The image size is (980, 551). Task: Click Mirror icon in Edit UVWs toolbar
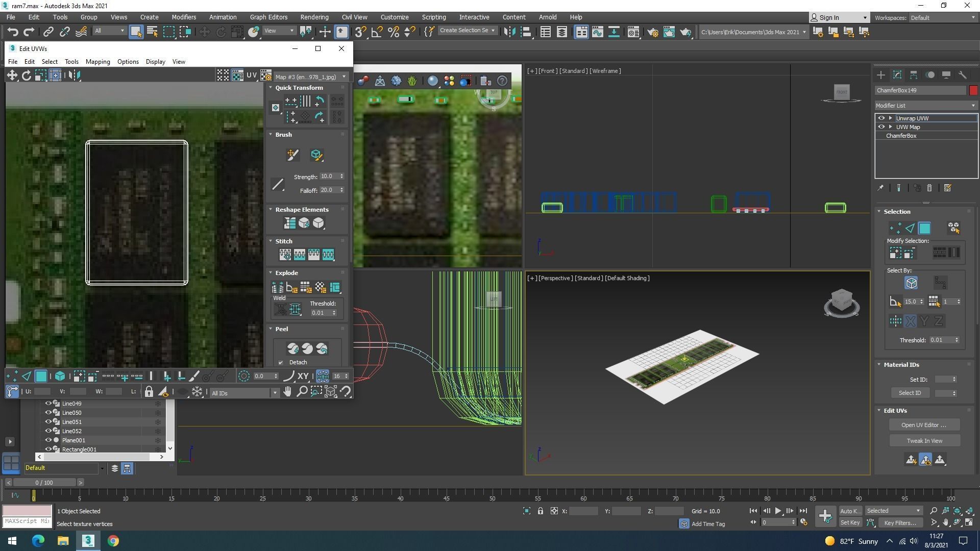75,76
